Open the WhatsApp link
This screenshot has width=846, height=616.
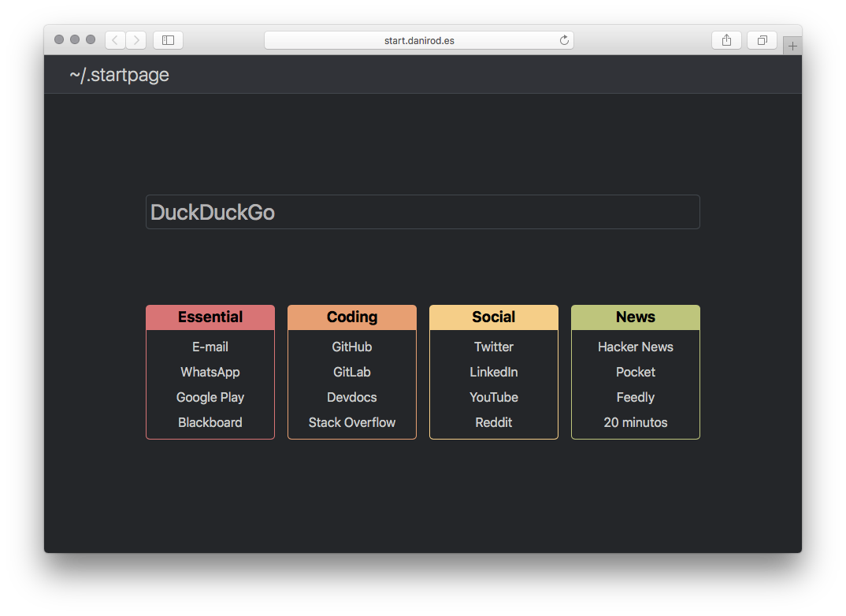tap(210, 372)
